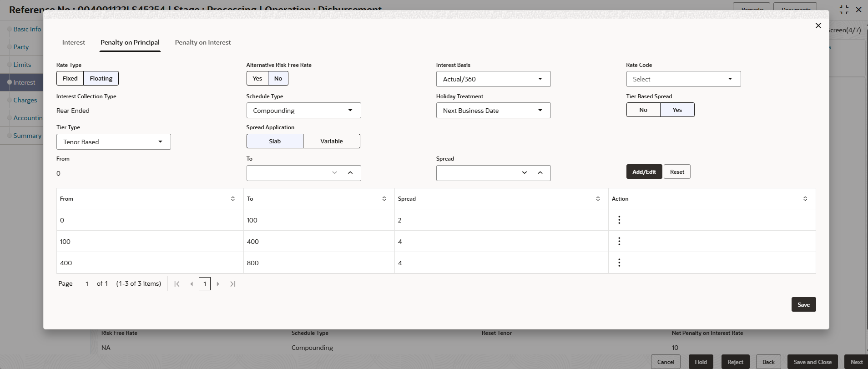Screen dimensions: 868x369
Task: Expand the Tier Type dropdown
Action: [113, 142]
